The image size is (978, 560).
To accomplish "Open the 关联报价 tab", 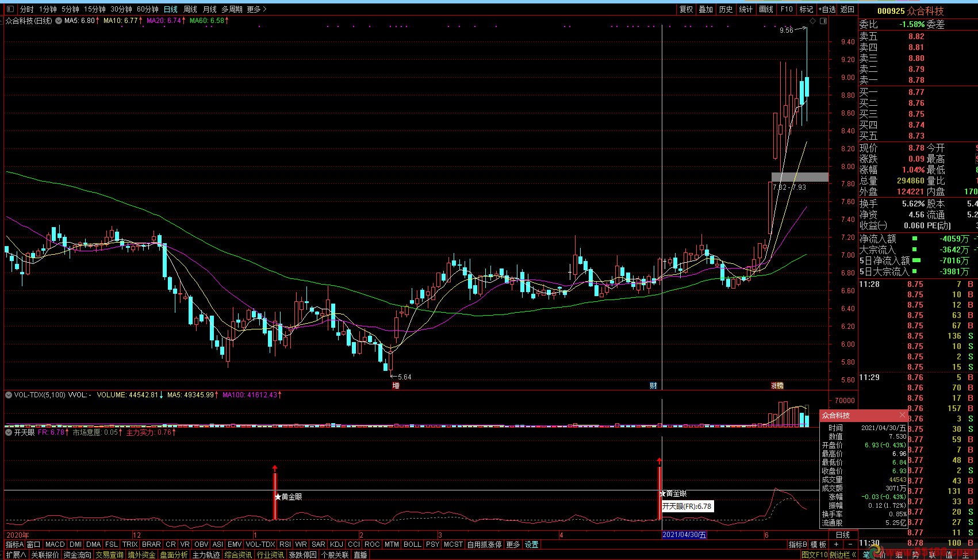I will [x=45, y=555].
